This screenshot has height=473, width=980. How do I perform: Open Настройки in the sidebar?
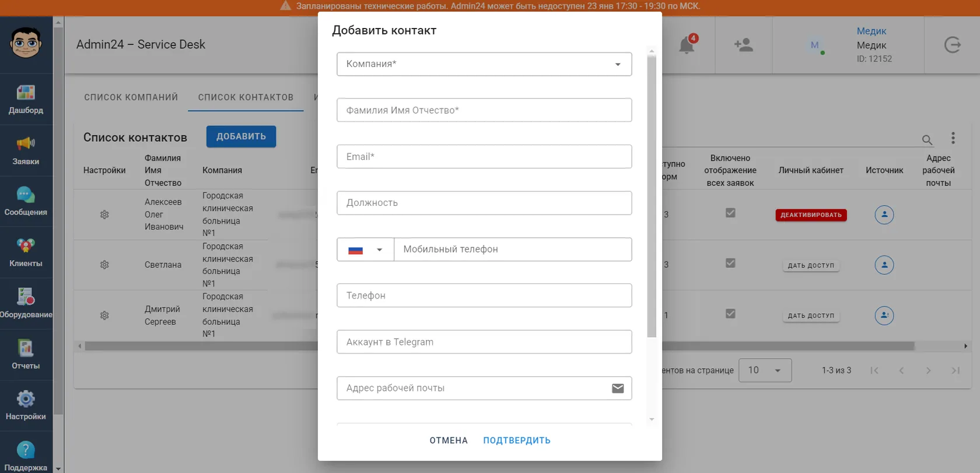click(26, 405)
